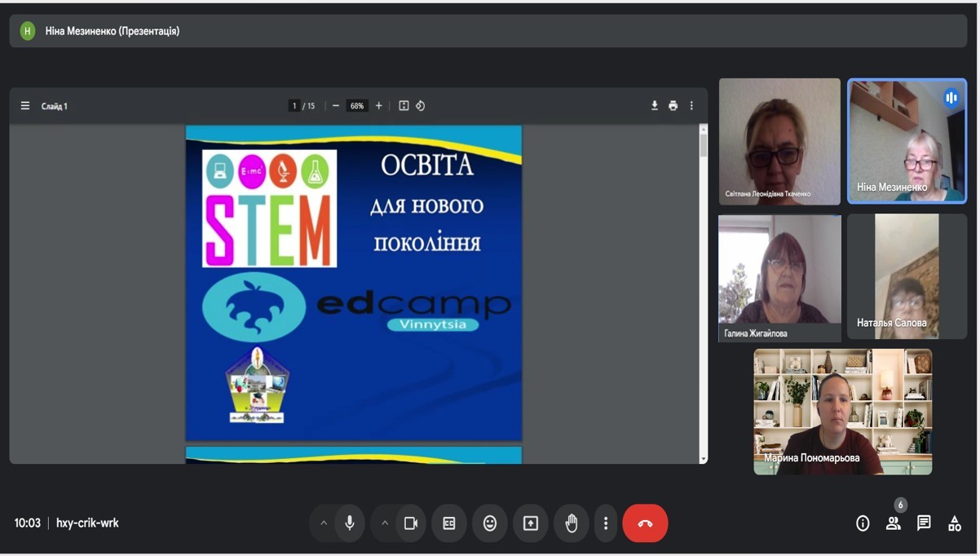Click the Слайд 1 document title

55,106
